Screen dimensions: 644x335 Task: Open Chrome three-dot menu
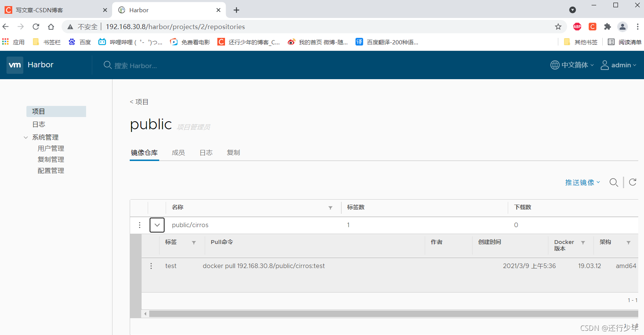[x=637, y=26]
